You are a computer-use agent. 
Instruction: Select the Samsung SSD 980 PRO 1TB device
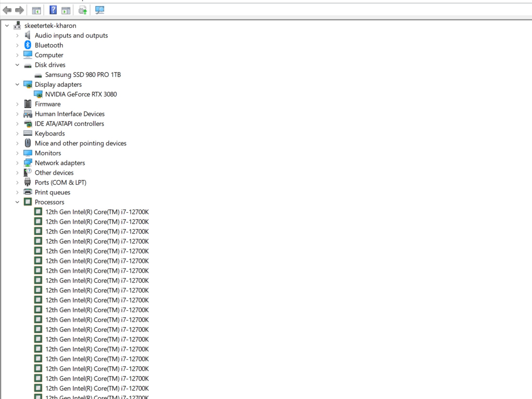(83, 75)
